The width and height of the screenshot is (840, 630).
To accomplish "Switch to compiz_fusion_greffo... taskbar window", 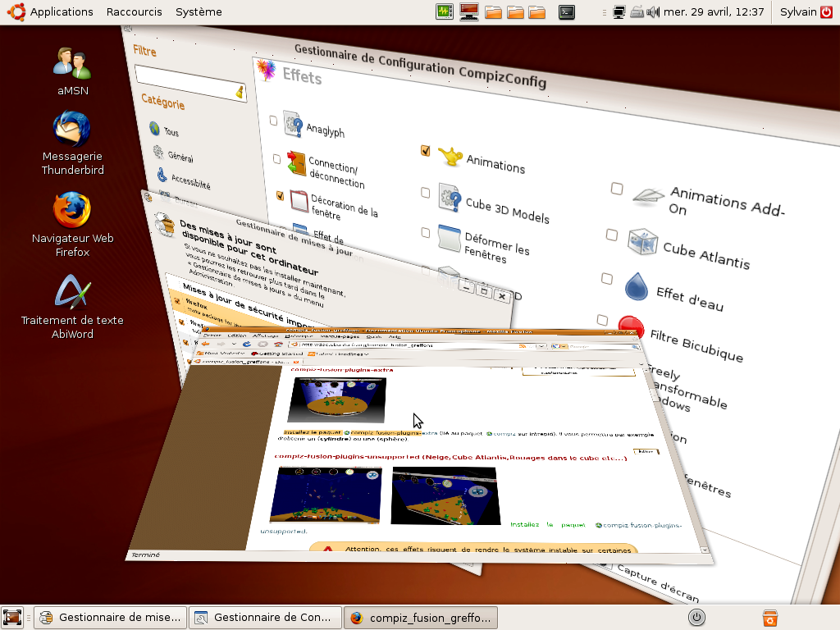I will 421,618.
